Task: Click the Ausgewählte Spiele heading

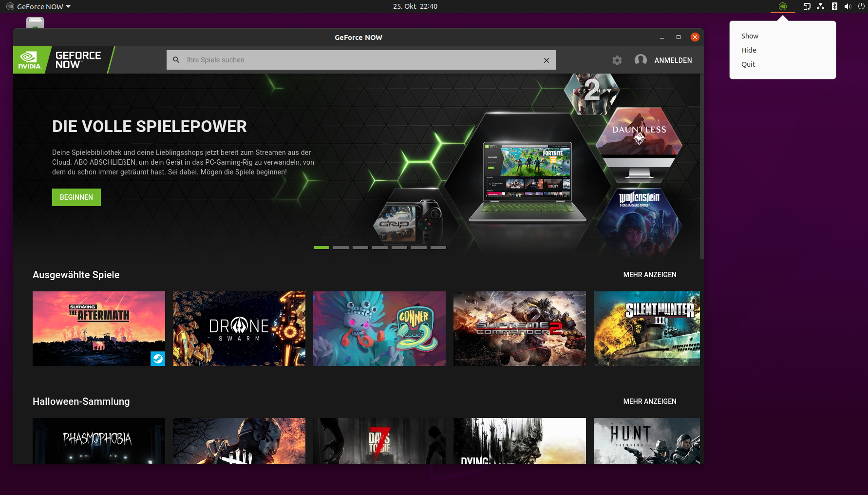Action: pos(76,275)
